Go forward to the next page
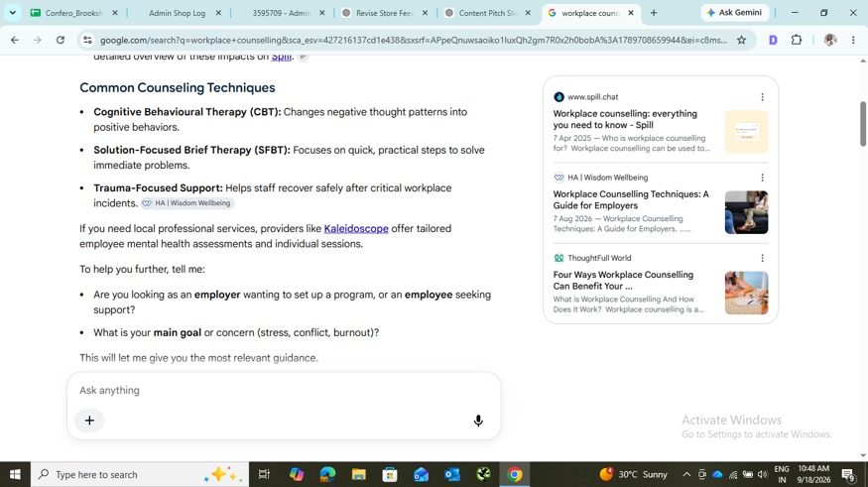 click(x=37, y=40)
